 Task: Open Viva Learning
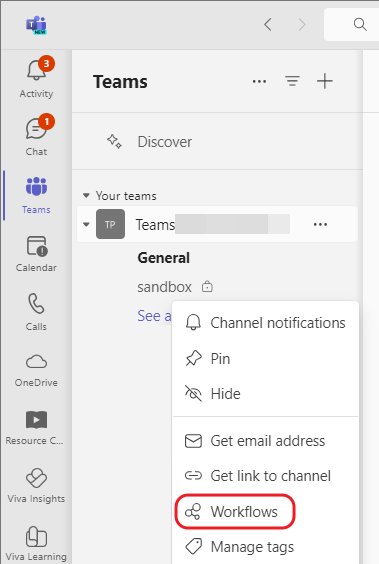(x=36, y=543)
